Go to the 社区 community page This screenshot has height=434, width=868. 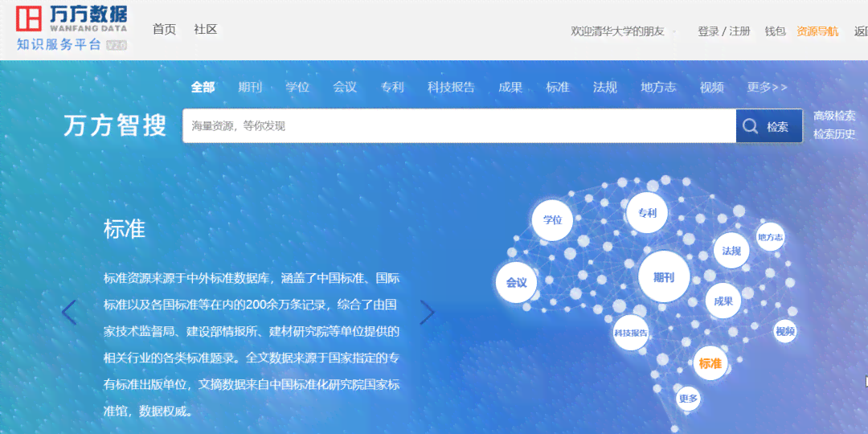click(x=206, y=30)
